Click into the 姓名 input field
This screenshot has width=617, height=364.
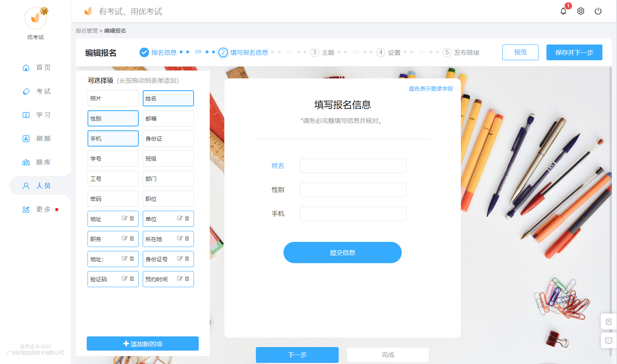click(x=353, y=166)
